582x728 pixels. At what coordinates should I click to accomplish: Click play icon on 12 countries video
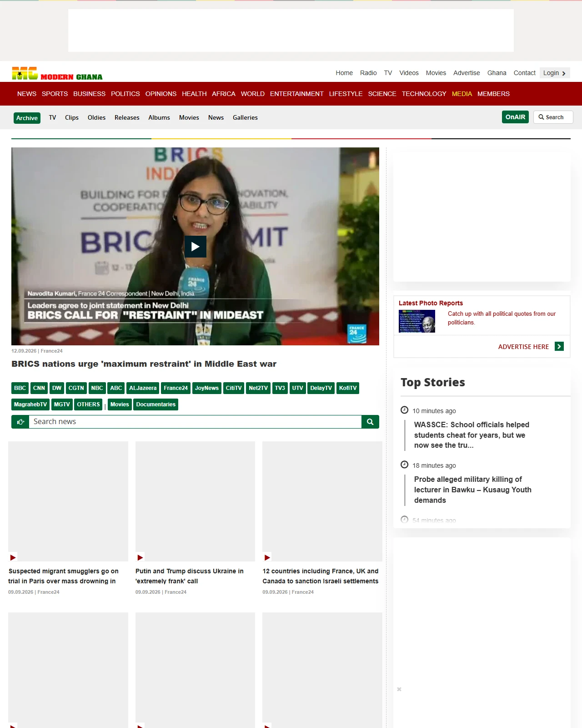click(x=267, y=557)
